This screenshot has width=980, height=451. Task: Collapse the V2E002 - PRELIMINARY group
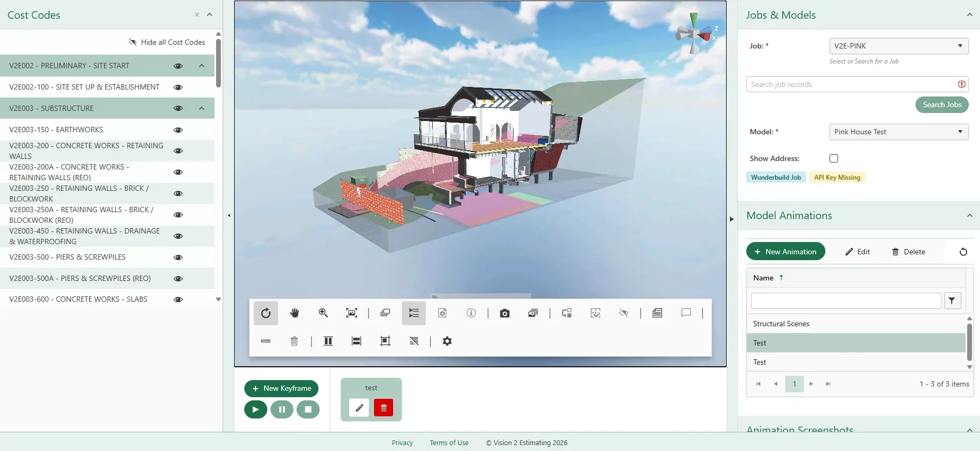tap(202, 66)
